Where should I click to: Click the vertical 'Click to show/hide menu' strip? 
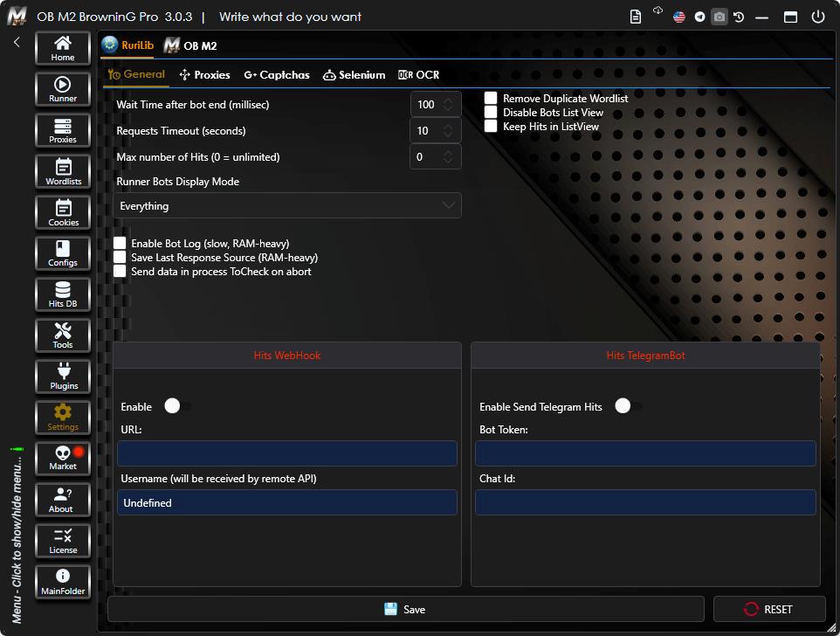(17, 536)
